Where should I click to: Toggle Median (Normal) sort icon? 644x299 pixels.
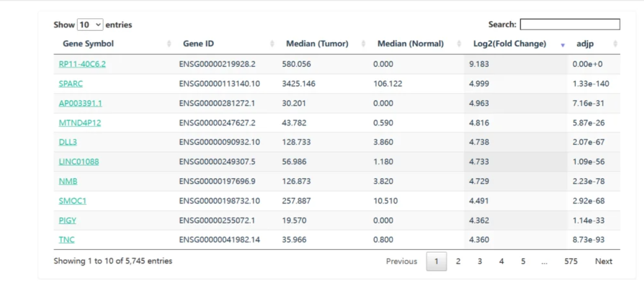click(459, 44)
